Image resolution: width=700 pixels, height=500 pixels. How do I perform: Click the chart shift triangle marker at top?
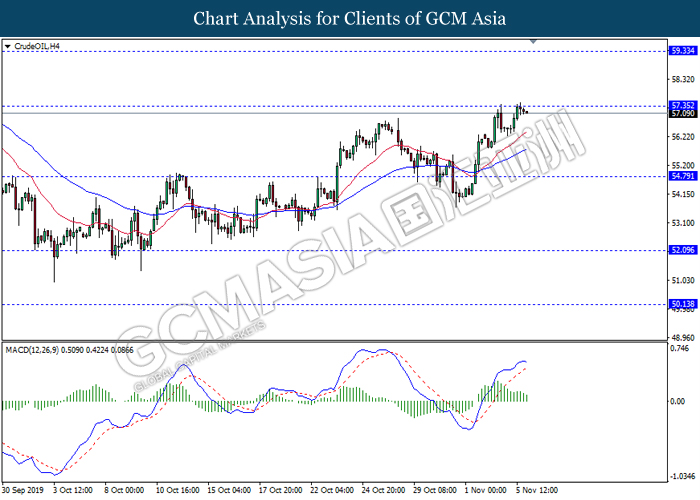[x=533, y=42]
